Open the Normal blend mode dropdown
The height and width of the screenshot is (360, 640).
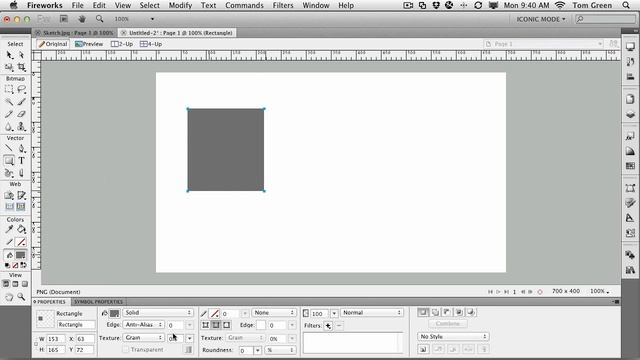coord(372,313)
